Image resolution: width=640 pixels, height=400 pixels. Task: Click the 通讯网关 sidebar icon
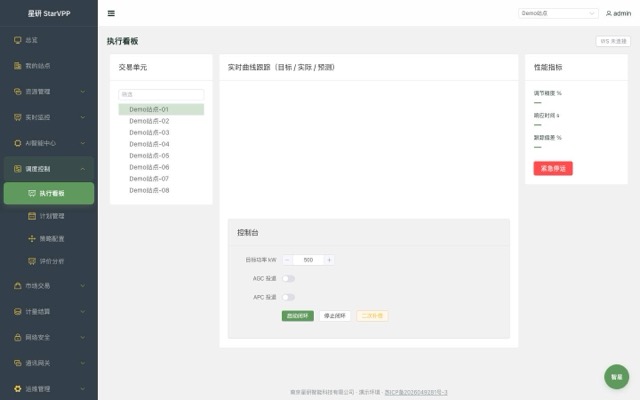(x=18, y=363)
